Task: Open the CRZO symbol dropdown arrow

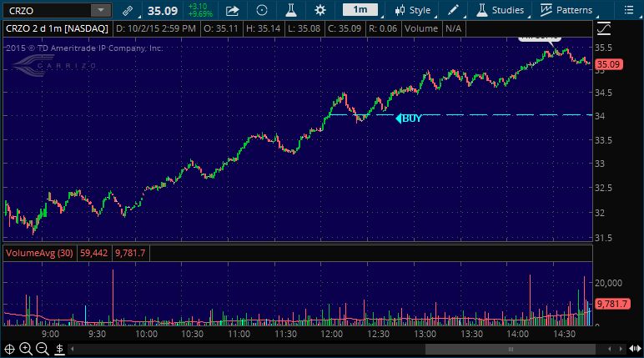Action: point(100,11)
